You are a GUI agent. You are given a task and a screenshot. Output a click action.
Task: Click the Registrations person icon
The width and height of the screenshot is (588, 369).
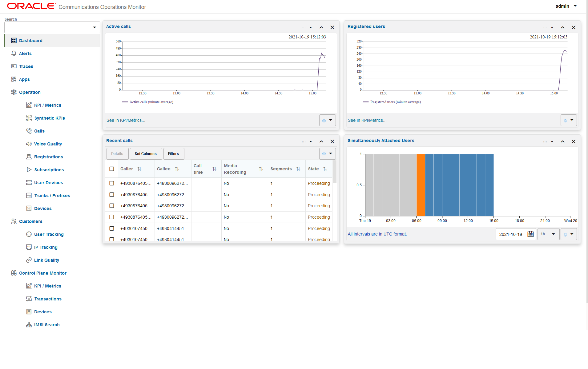coord(29,157)
